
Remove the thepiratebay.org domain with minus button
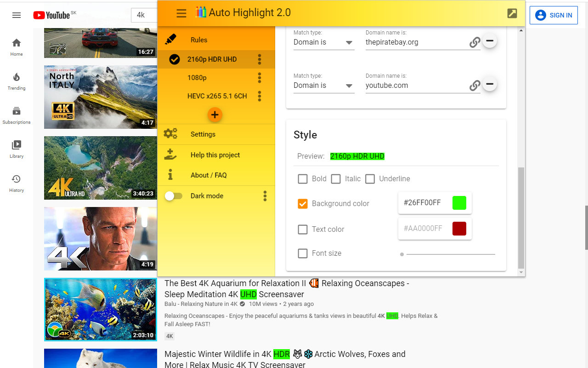tap(489, 40)
